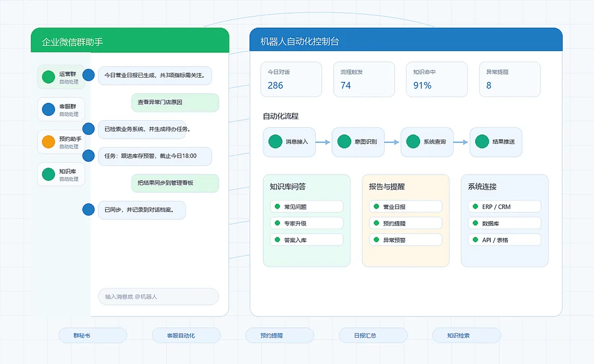This screenshot has height=364, width=594.
Task: Open the 预约助手 sidebar item
Action: (61, 142)
